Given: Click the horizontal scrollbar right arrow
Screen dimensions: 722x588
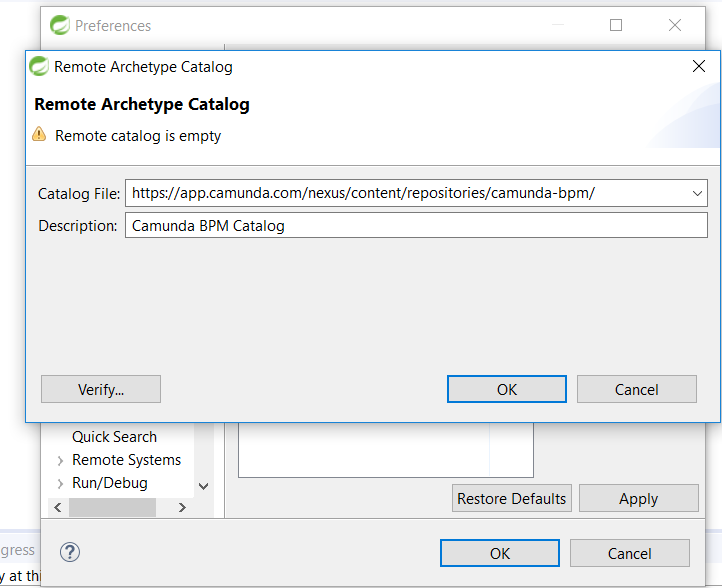Looking at the screenshot, I should pyautogui.click(x=182, y=508).
